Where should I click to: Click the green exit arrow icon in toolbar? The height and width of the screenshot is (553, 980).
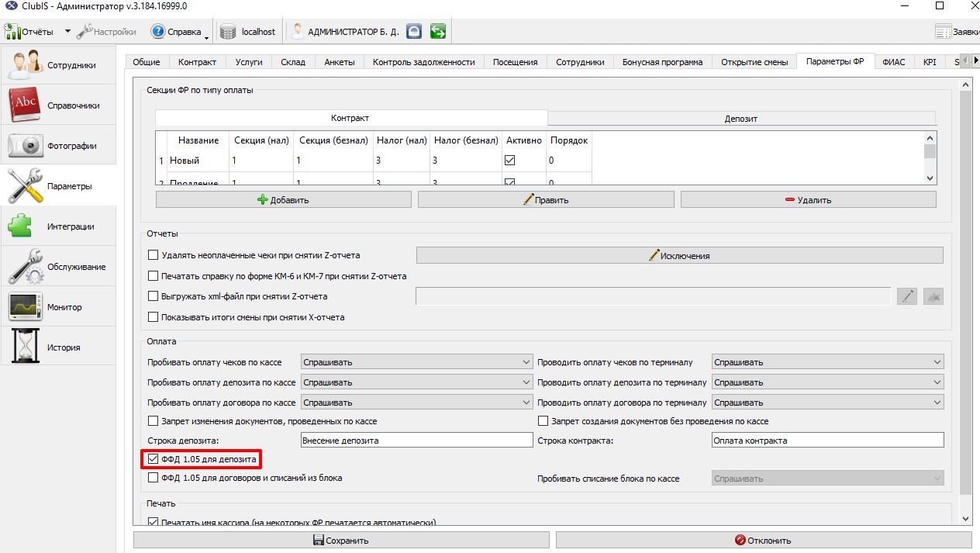(x=438, y=32)
